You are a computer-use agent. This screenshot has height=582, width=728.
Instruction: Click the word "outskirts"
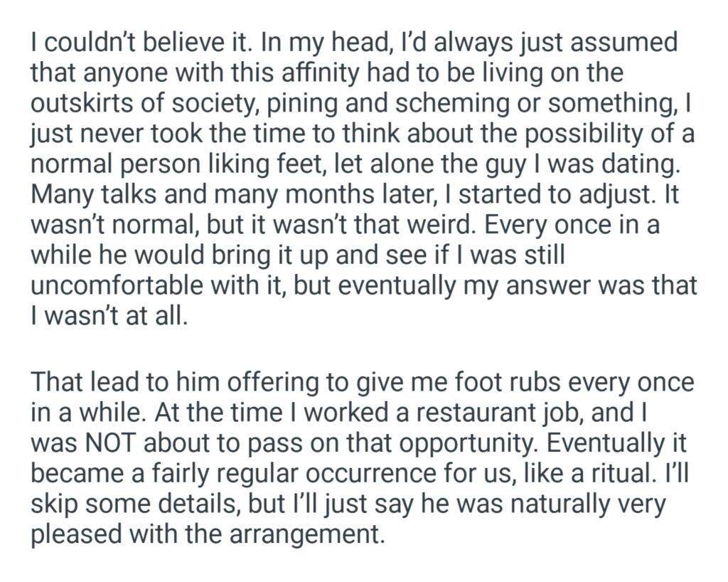(87, 102)
